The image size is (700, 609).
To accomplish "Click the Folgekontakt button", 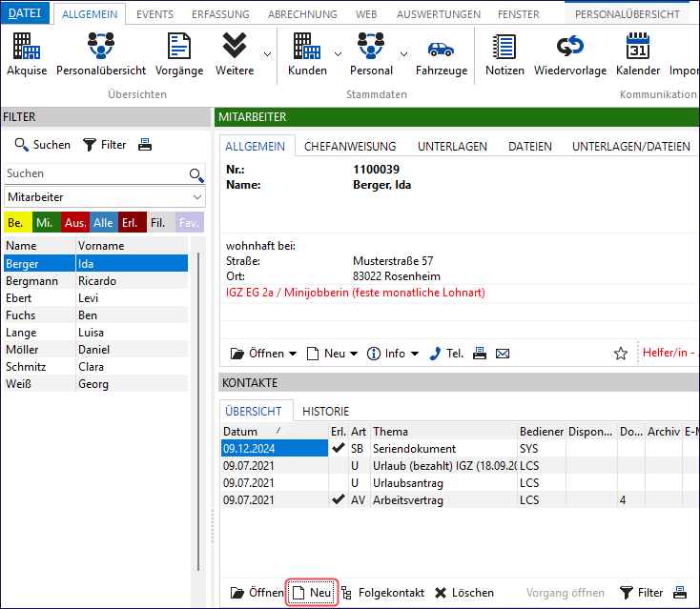I will 382,593.
